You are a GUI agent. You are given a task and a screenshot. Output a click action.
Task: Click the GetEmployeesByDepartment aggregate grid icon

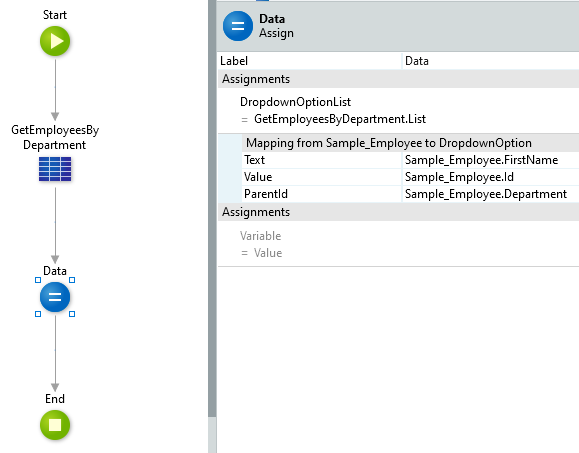pos(55,169)
